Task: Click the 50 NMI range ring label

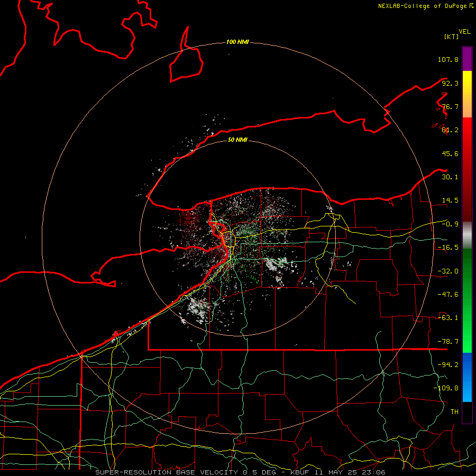Action: point(237,140)
